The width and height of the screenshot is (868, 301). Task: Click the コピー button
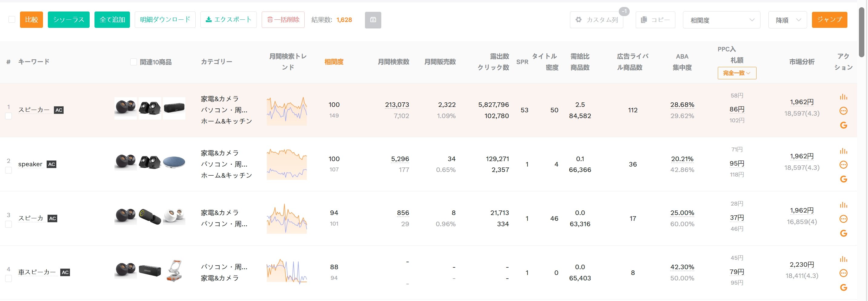pos(655,20)
